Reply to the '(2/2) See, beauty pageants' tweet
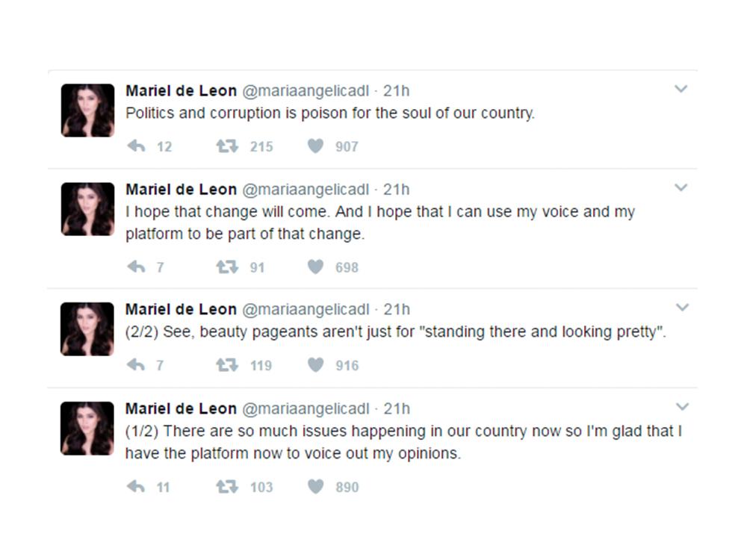The width and height of the screenshot is (747, 560). click(136, 365)
